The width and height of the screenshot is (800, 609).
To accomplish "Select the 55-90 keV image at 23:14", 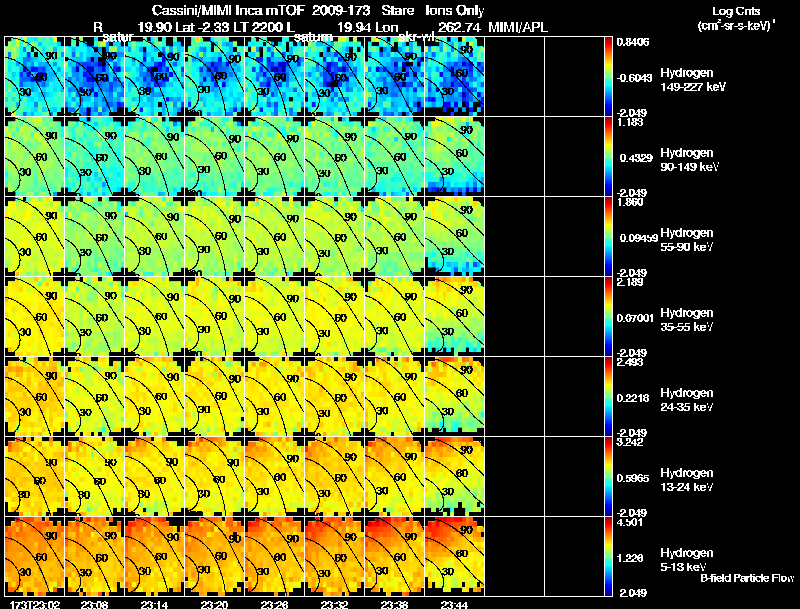I will [155, 237].
